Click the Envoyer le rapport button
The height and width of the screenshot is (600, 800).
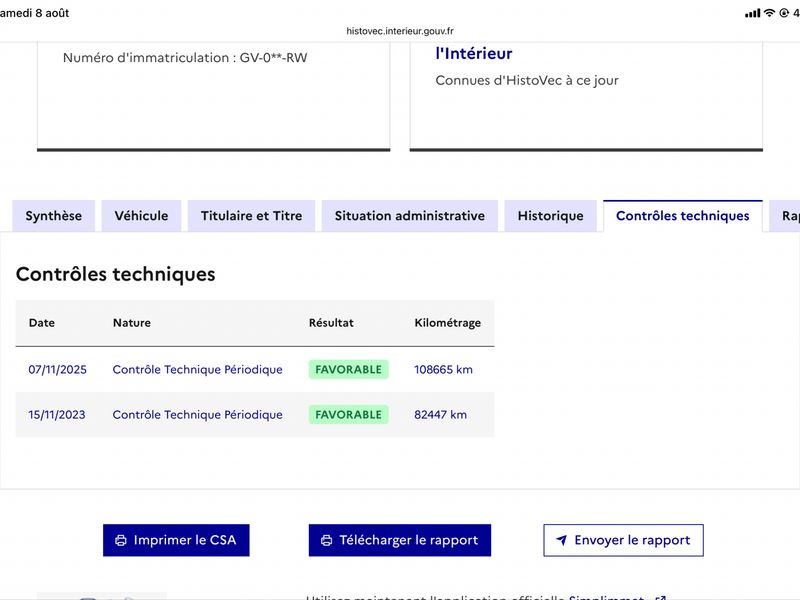coord(623,540)
